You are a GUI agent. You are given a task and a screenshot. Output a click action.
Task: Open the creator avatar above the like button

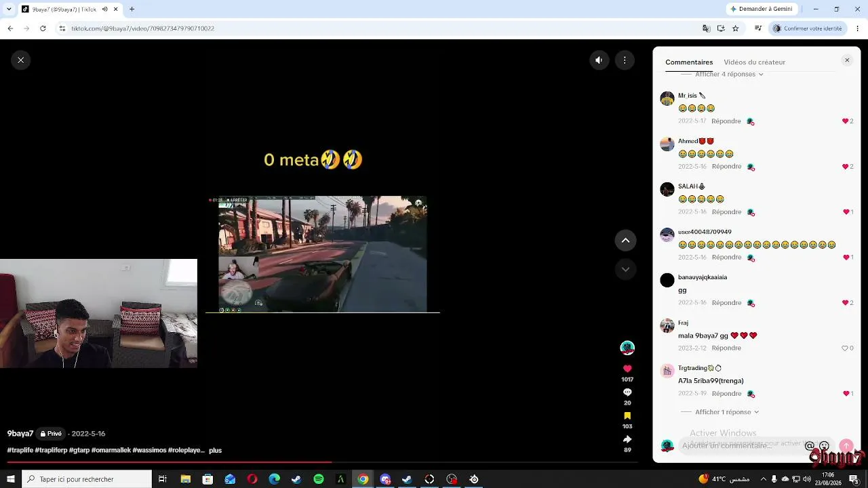[627, 348]
